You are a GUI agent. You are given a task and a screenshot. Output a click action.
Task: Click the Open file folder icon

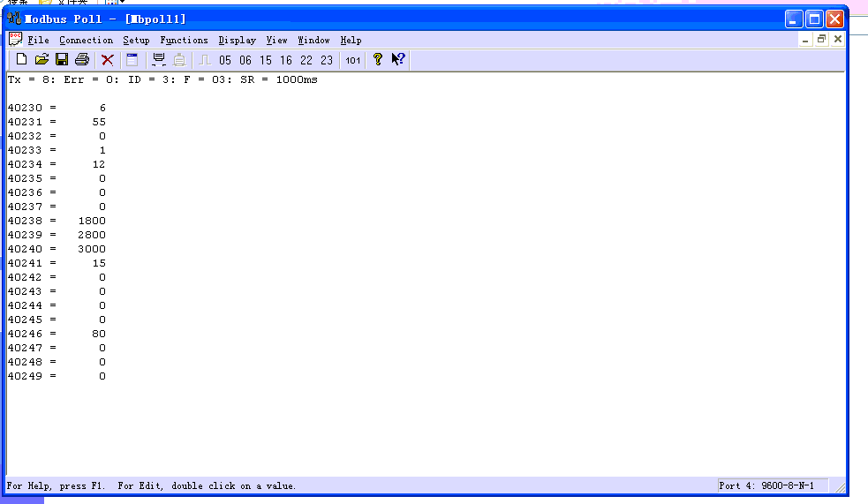click(42, 60)
